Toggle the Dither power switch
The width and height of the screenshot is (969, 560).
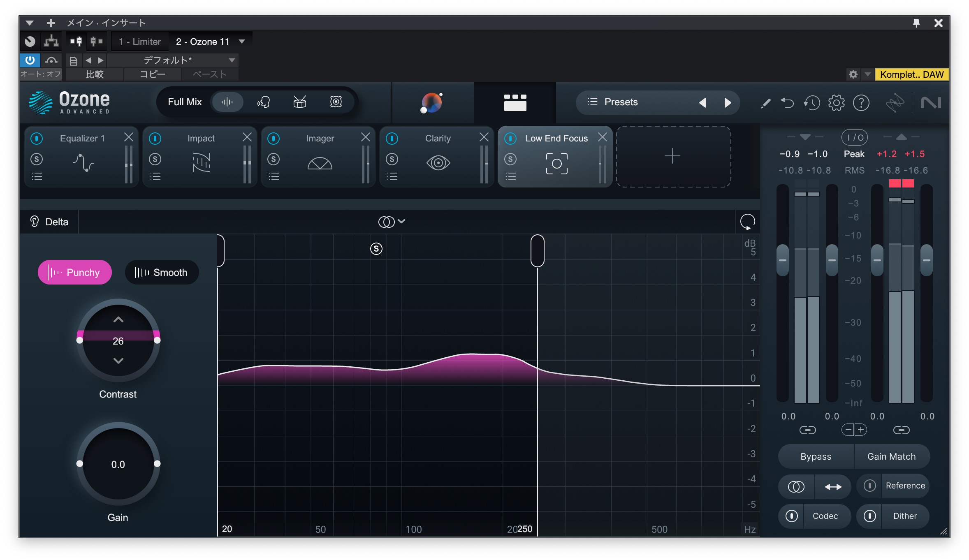point(869,516)
